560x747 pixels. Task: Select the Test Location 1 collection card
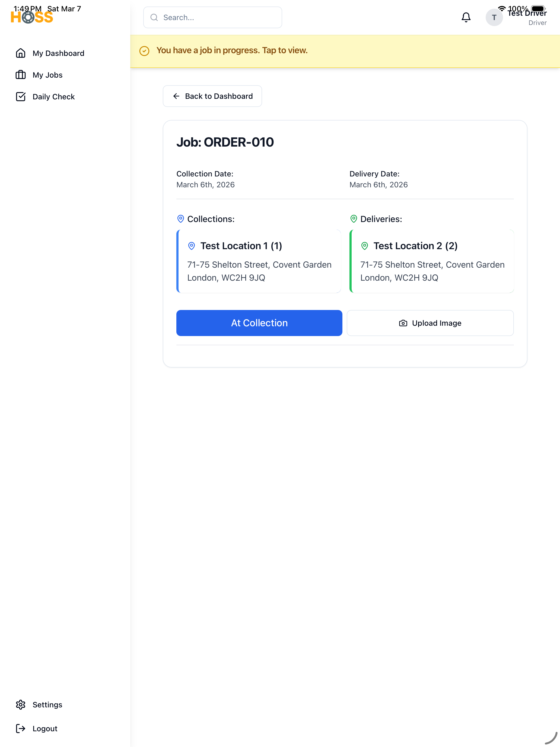pos(259,261)
